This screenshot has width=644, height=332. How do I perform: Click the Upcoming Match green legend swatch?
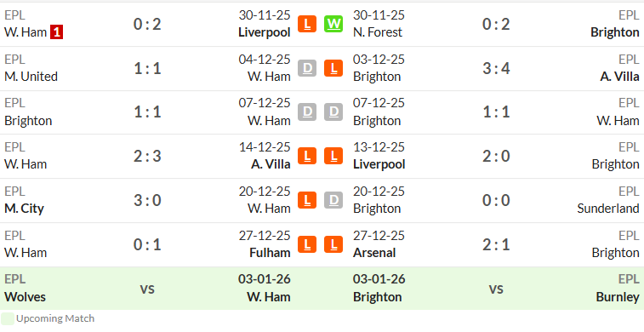click(x=8, y=319)
